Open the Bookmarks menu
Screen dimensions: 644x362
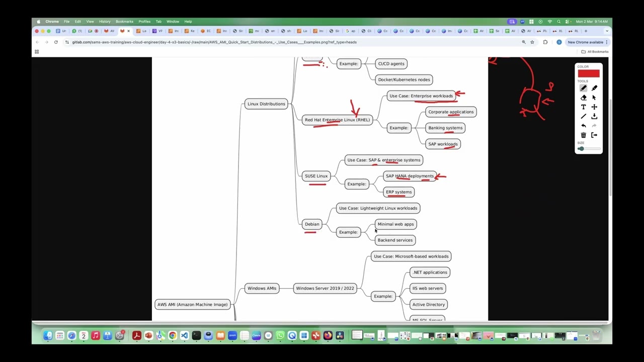(124, 22)
